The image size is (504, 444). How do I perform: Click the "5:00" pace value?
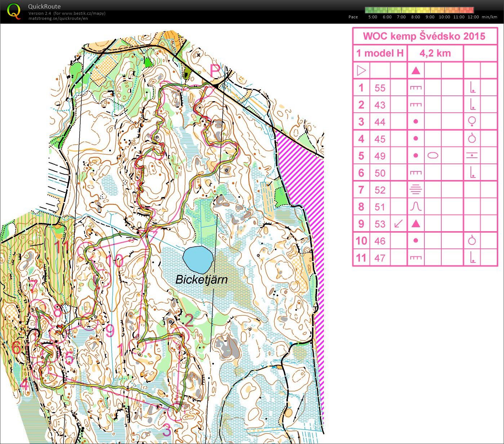[x=373, y=17]
